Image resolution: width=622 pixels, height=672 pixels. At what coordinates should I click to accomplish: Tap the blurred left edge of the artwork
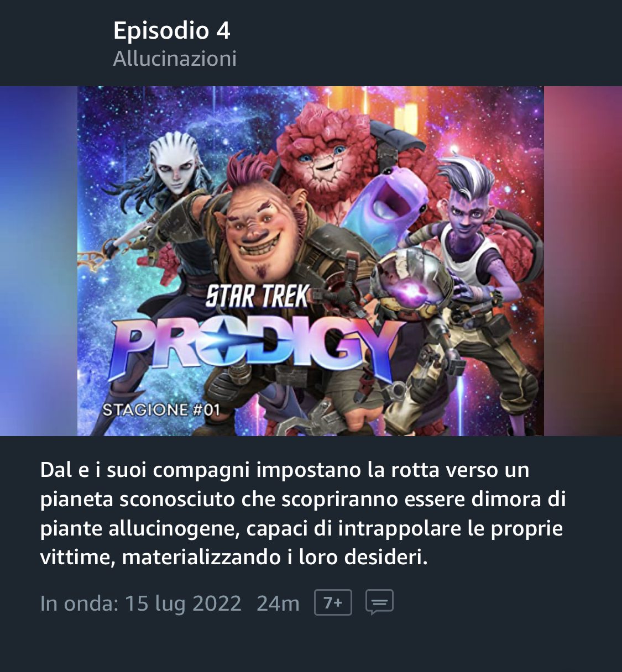[x=39, y=261]
